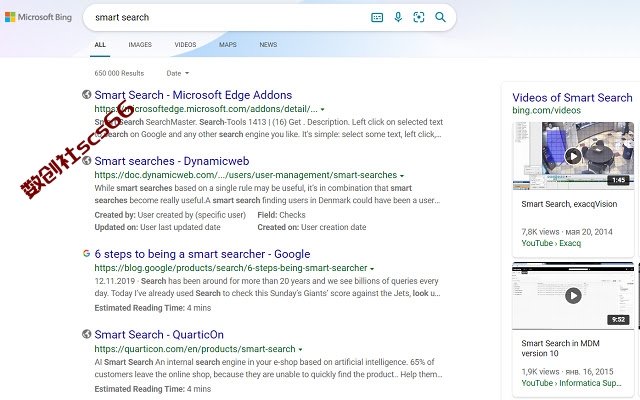The image size is (640, 400).
Task: Click globe icon beside Dynamicweb result
Action: click(87, 160)
